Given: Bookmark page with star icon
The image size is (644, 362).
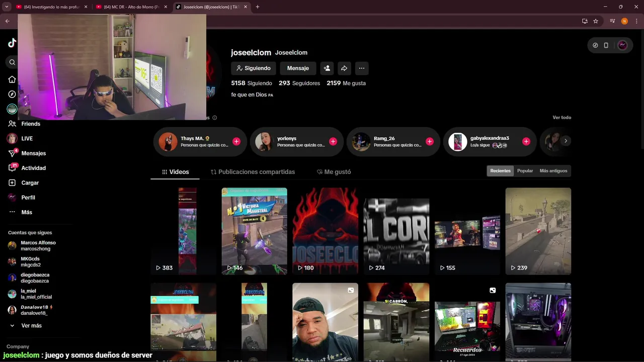Looking at the screenshot, I should pos(596,21).
